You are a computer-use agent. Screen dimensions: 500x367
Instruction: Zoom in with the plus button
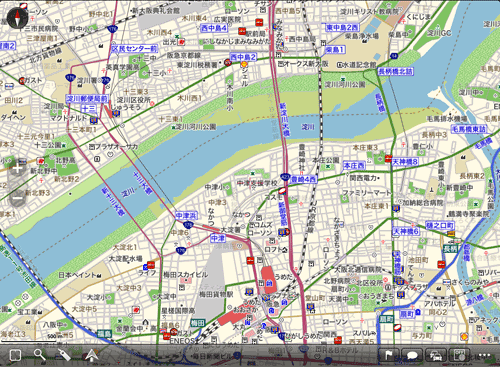(17, 168)
